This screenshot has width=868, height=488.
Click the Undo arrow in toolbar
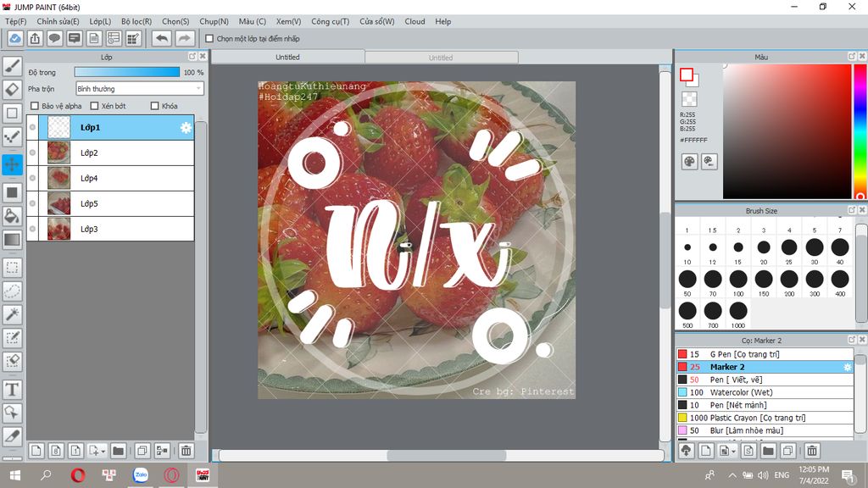point(162,38)
